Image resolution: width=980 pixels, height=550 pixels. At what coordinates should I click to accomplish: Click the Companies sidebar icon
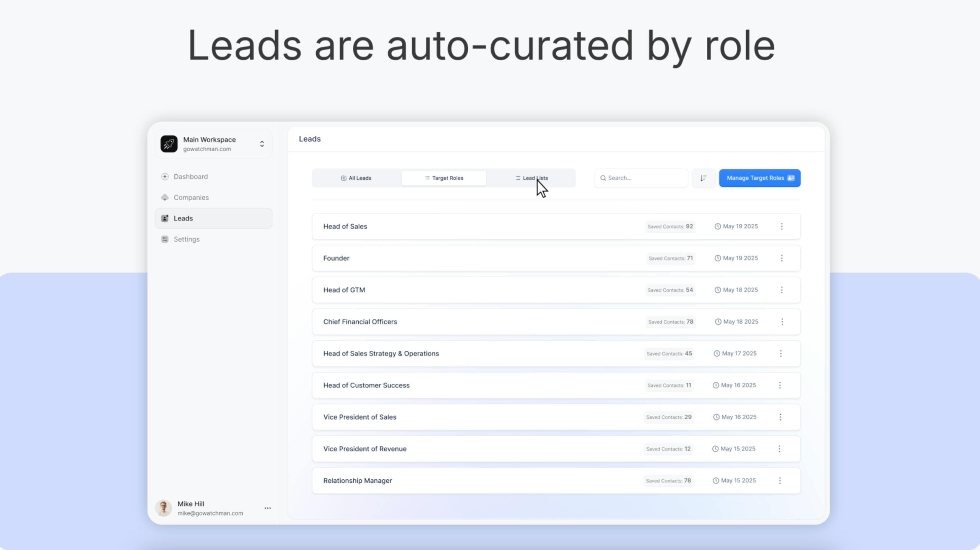[x=165, y=198]
